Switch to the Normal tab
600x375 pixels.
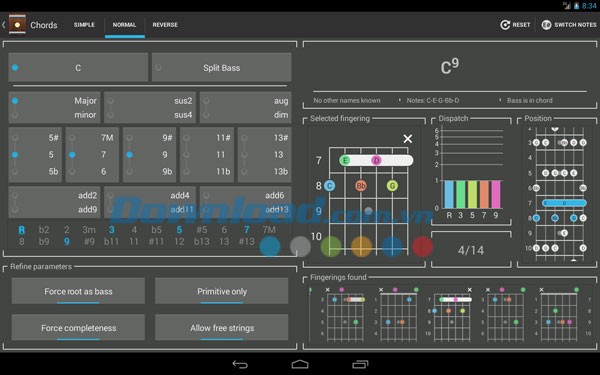(x=124, y=24)
